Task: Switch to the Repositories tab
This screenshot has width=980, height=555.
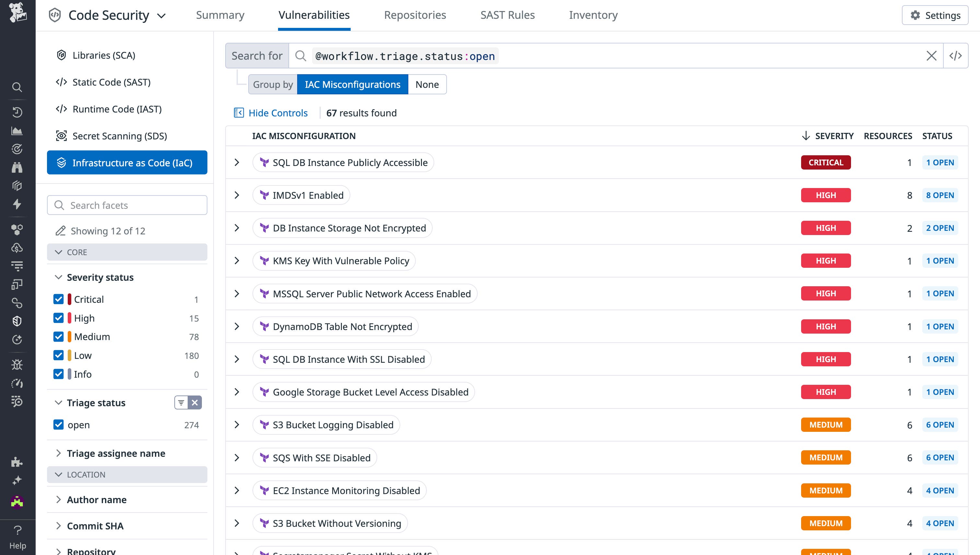Action: click(x=415, y=15)
